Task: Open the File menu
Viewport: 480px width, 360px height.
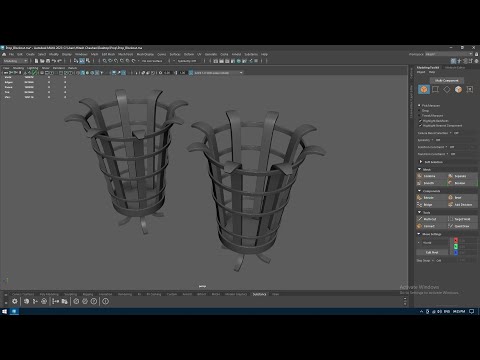Action: 11,54
